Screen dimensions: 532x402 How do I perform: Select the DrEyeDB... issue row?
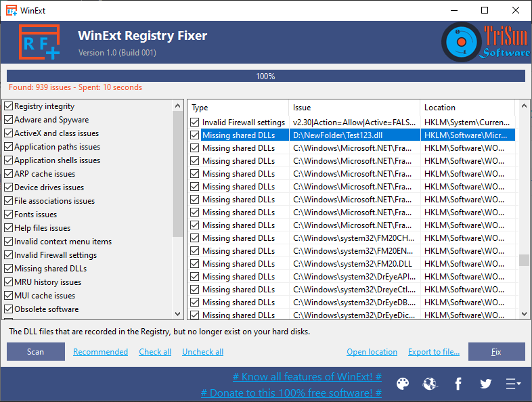click(353, 303)
